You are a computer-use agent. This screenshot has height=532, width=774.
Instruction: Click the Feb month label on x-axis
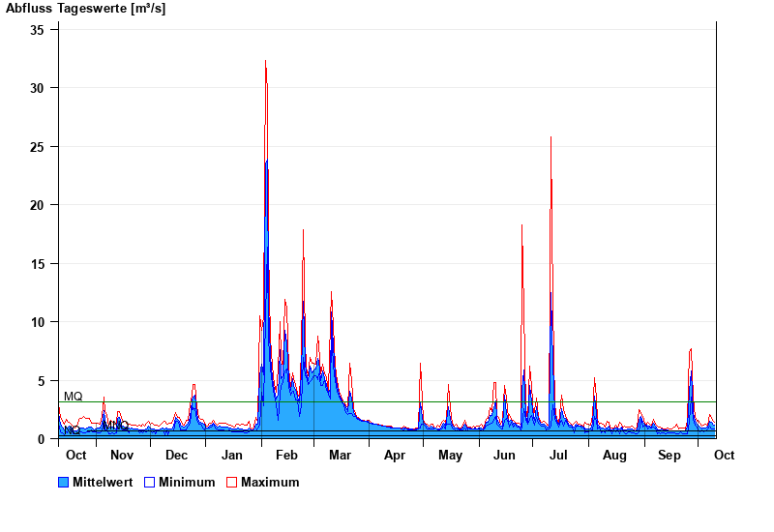coord(286,455)
